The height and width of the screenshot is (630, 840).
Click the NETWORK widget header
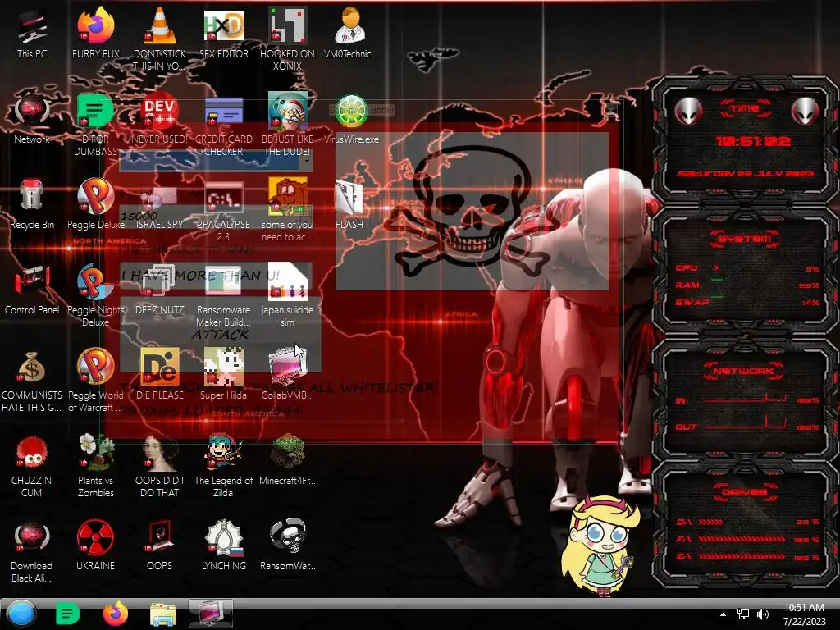pos(745,371)
